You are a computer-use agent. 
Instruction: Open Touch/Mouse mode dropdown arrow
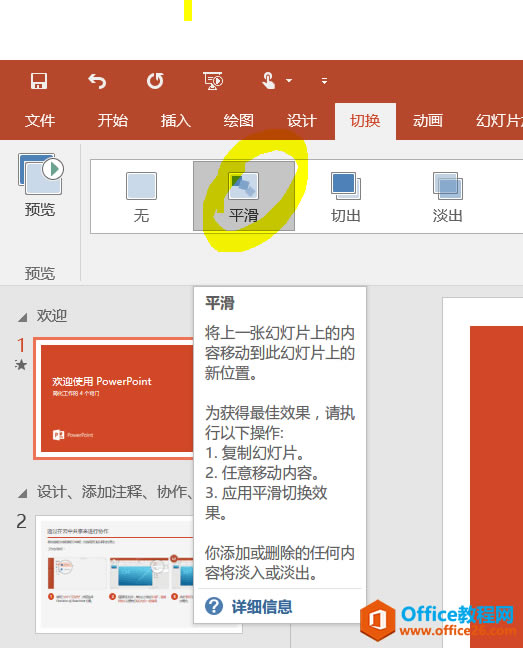289,81
